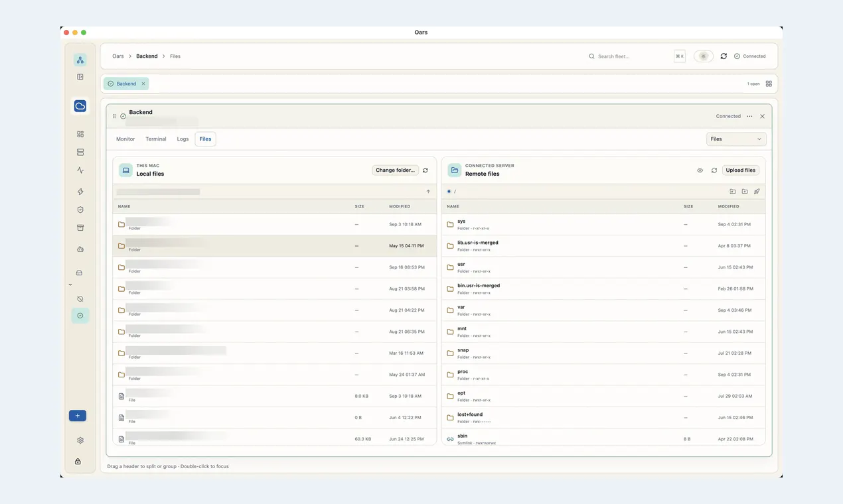The image size is (843, 504).
Task: Click the first folder icon in remote path bar
Action: point(733,192)
